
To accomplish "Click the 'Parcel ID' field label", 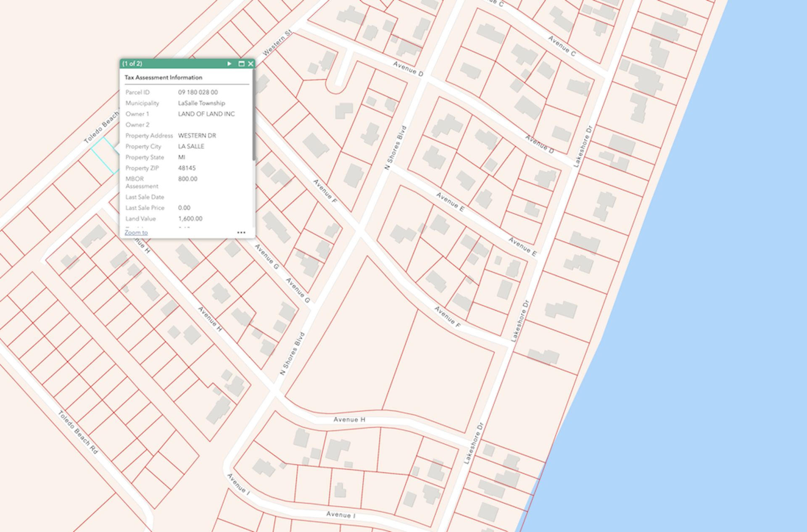I will [x=137, y=92].
